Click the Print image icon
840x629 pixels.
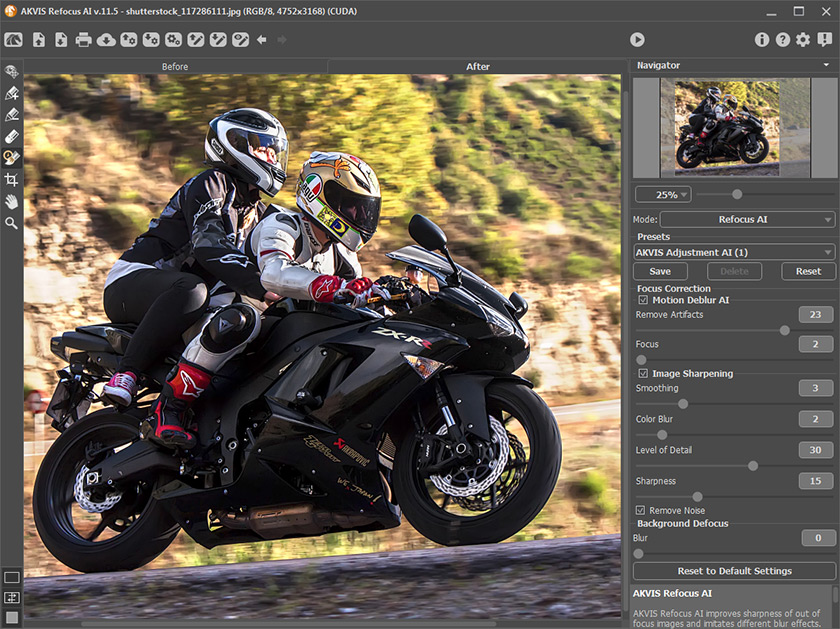click(x=83, y=40)
